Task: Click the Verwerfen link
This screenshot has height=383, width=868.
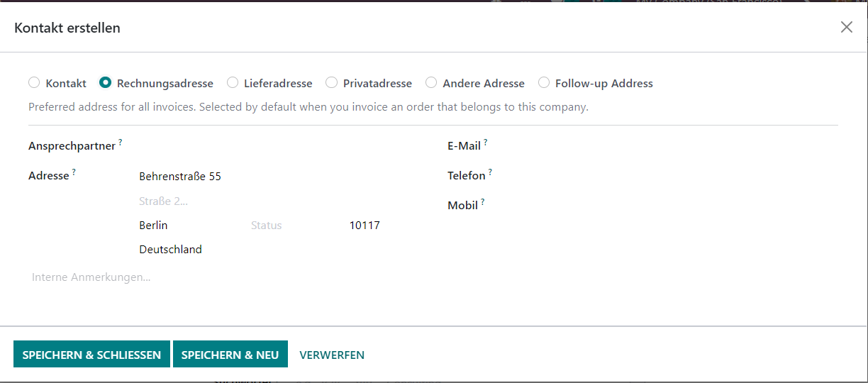Action: click(332, 355)
